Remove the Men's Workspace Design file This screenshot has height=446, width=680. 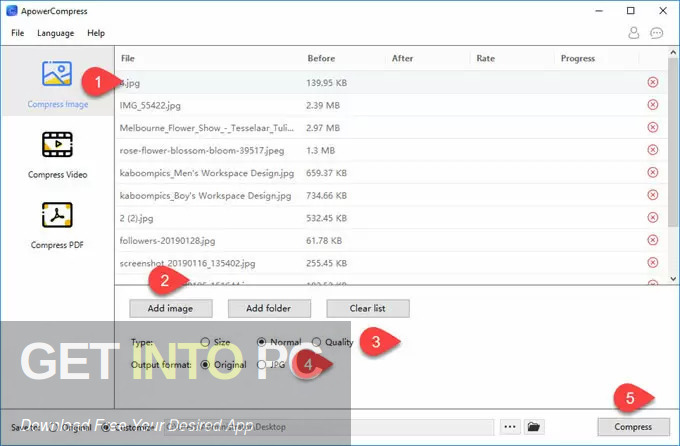[653, 172]
